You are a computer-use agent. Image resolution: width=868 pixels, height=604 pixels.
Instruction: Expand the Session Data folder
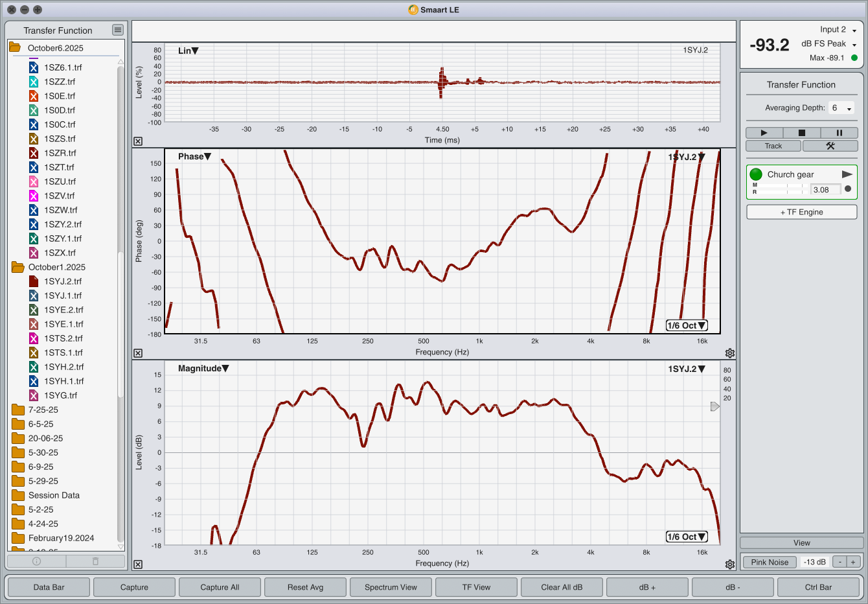coord(17,495)
